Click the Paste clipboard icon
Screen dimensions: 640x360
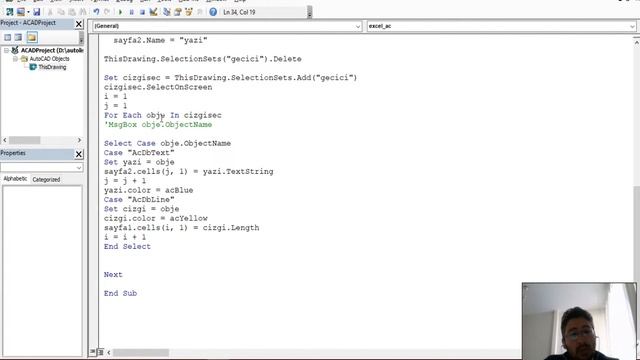tap(72, 12)
